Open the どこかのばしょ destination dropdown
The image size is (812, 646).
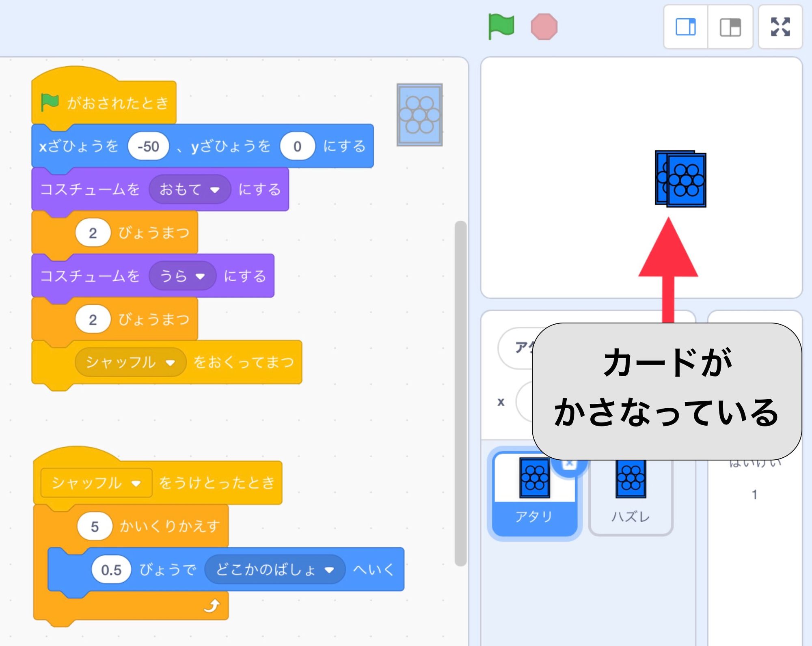pyautogui.click(x=276, y=570)
